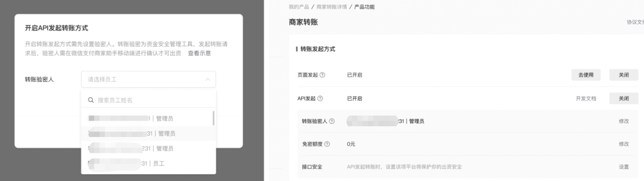Click 关闭 button for 页面发起
Image resolution: width=644 pixels, height=181 pixels.
[x=624, y=75]
